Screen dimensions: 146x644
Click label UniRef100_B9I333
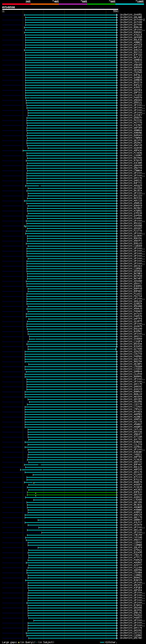point(131,52)
